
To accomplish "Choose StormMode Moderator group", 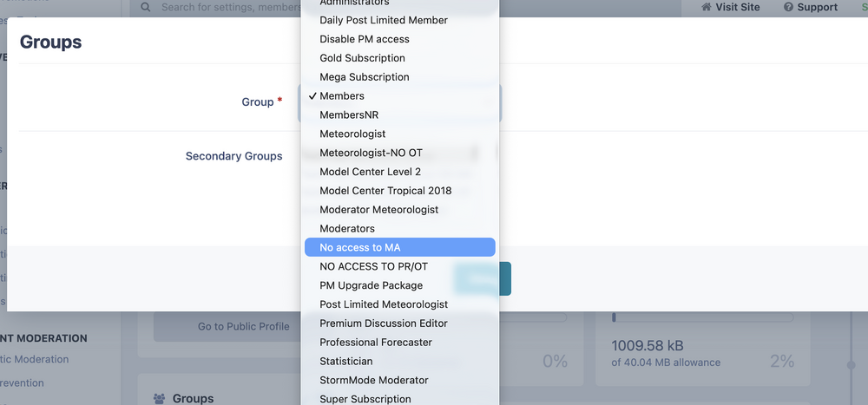I will 373,381.
